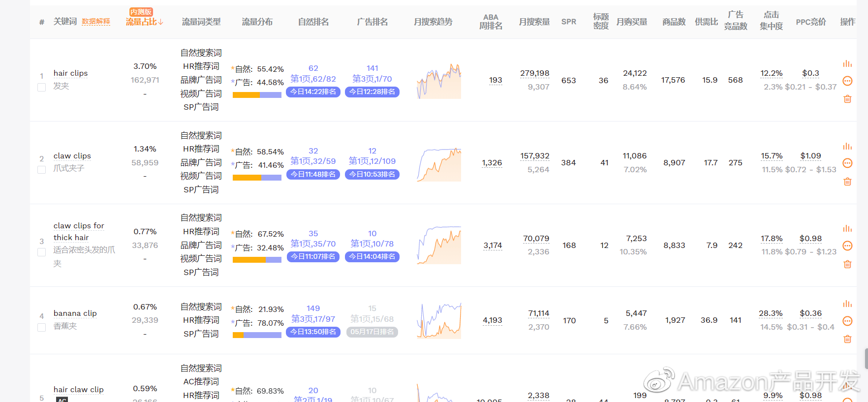This screenshot has width=868, height=402.
Task: Click the PPC竞价 column header
Action: [x=810, y=22]
